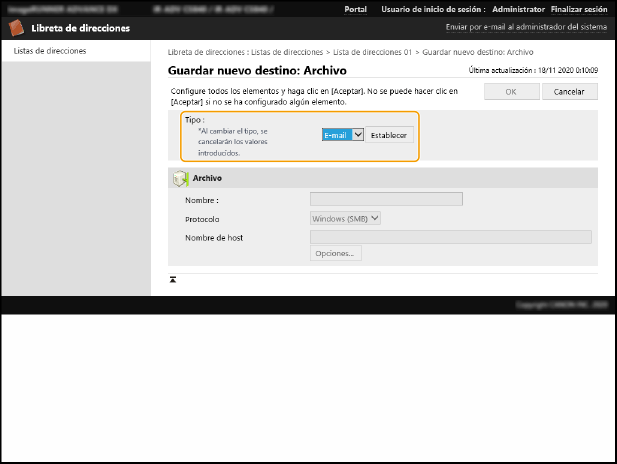Open Lista de direcciones 01 breadcrumb
This screenshot has width=617, height=464.
(375, 50)
